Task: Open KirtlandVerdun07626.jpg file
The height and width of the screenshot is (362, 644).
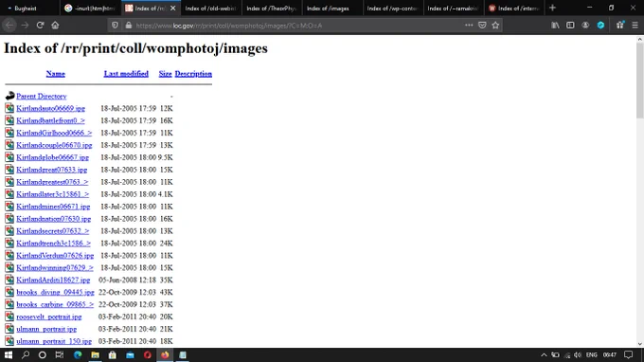Action: pos(55,256)
